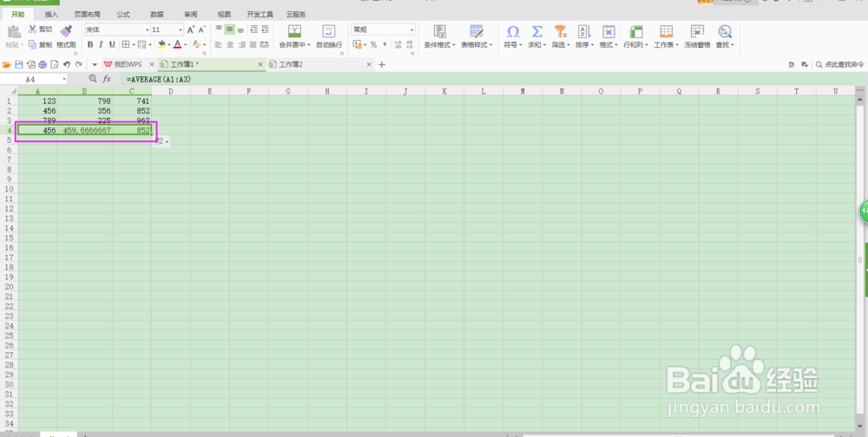
Task: Click the Save floppy disk icon
Action: click(x=19, y=65)
